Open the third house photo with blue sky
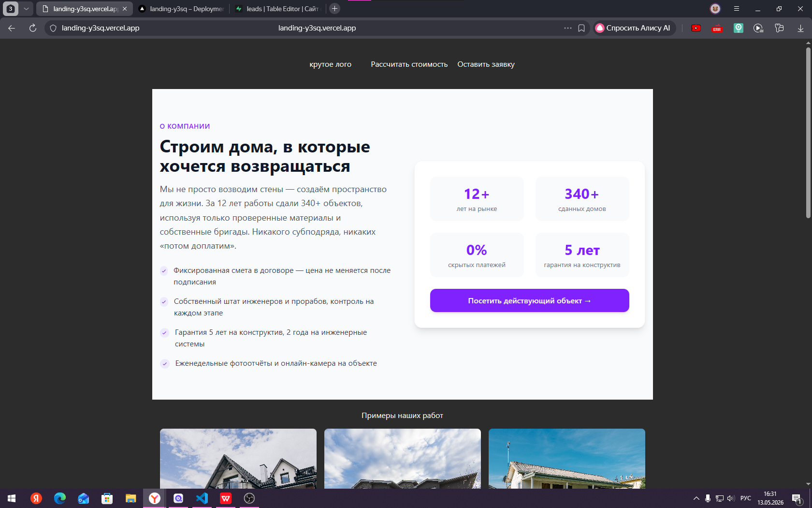Image resolution: width=812 pixels, height=508 pixels. [567, 459]
